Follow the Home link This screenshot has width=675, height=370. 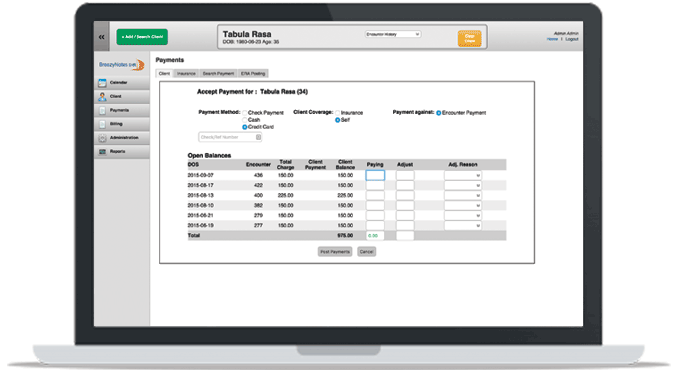click(552, 39)
